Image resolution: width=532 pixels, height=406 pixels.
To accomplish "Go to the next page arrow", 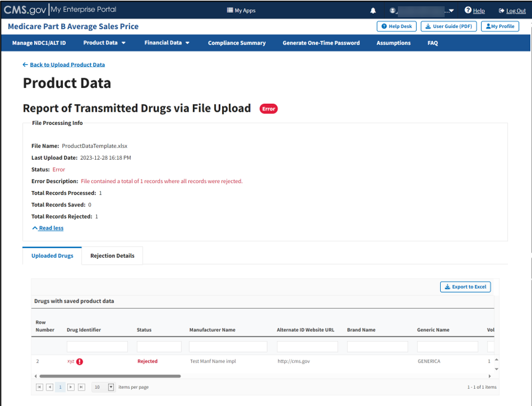I will point(71,387).
